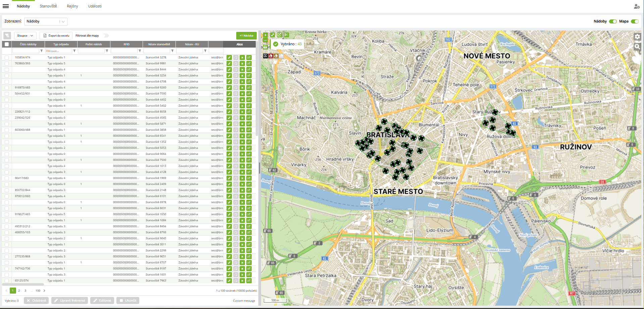Click the map print icon
Viewport: 644px width, 309px height.
[x=265, y=47]
